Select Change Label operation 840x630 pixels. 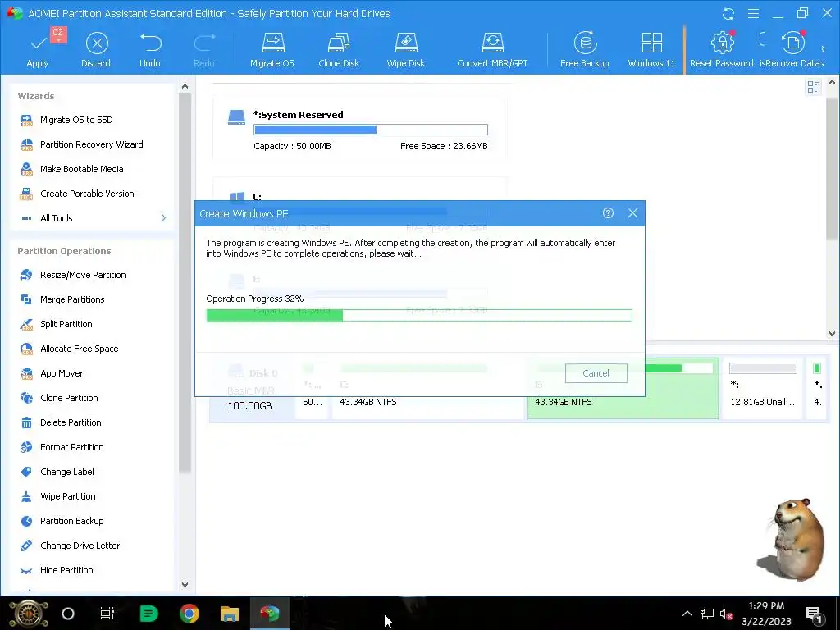tap(67, 472)
